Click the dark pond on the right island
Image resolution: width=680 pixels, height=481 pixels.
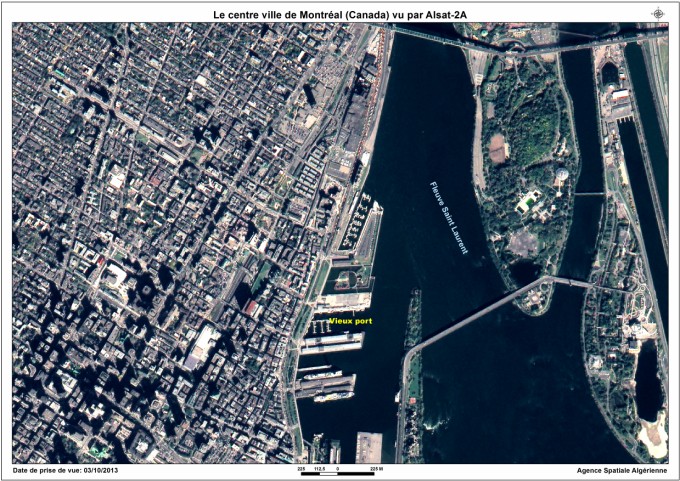point(648,380)
